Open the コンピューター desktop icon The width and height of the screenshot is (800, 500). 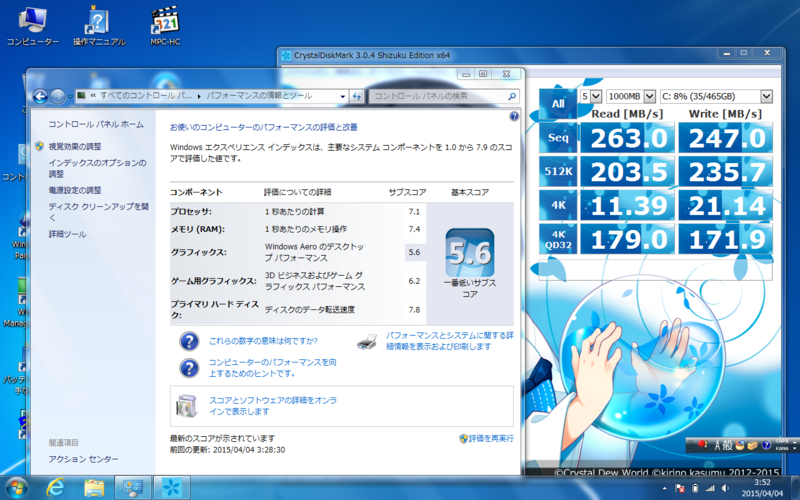tap(33, 27)
